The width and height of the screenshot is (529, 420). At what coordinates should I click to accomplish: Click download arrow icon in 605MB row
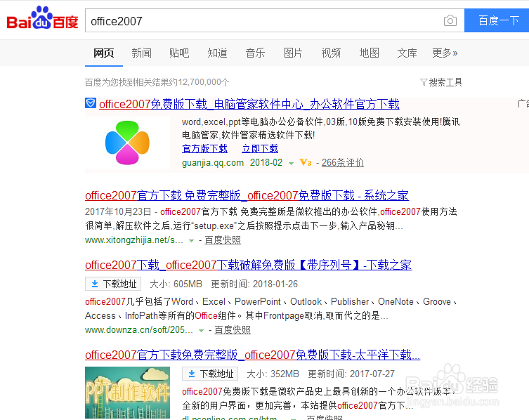tap(95, 284)
